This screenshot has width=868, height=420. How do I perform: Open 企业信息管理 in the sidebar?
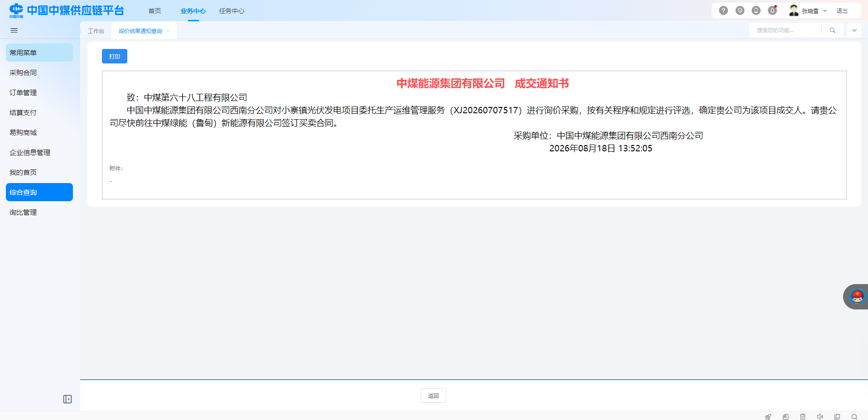pos(39,152)
